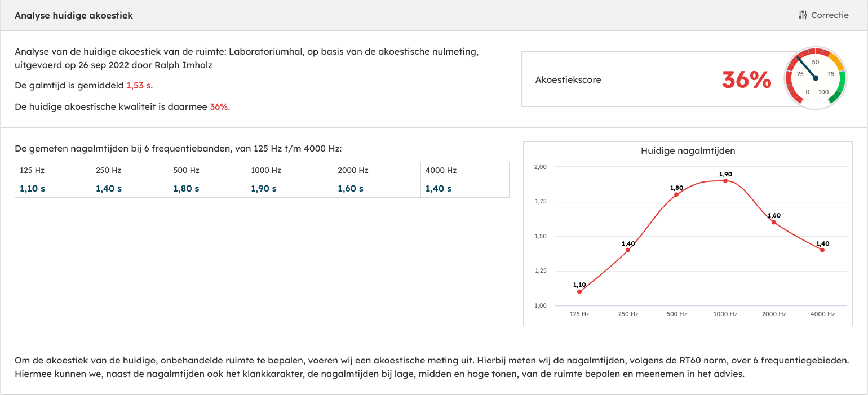Open the Correctie button label
868x395 pixels.
click(830, 15)
